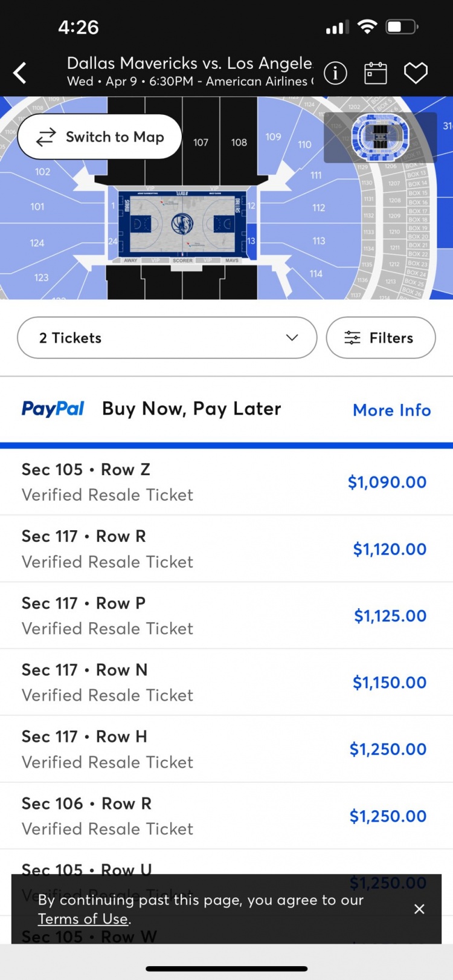Click the sliders icon beside Filters
This screenshot has height=980, width=453.
[x=352, y=338]
